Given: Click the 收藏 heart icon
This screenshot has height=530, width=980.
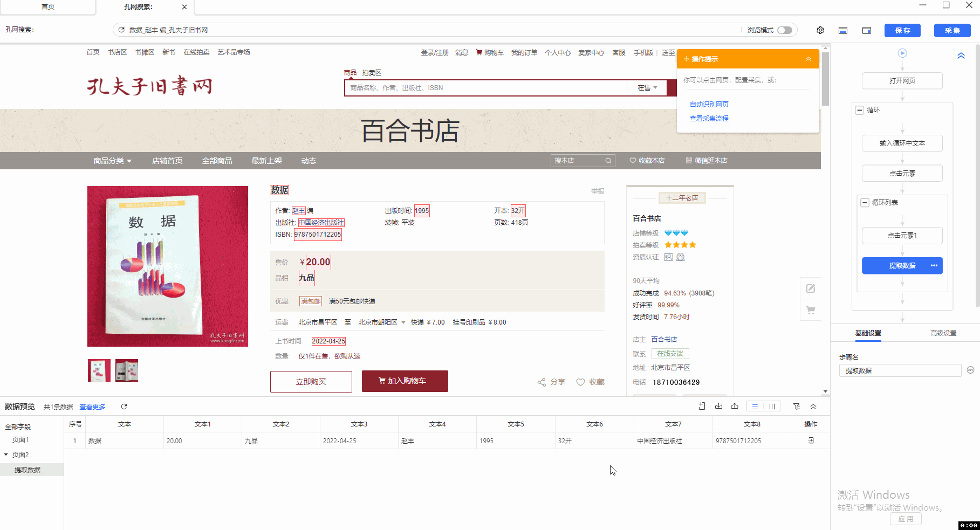Looking at the screenshot, I should [x=580, y=382].
